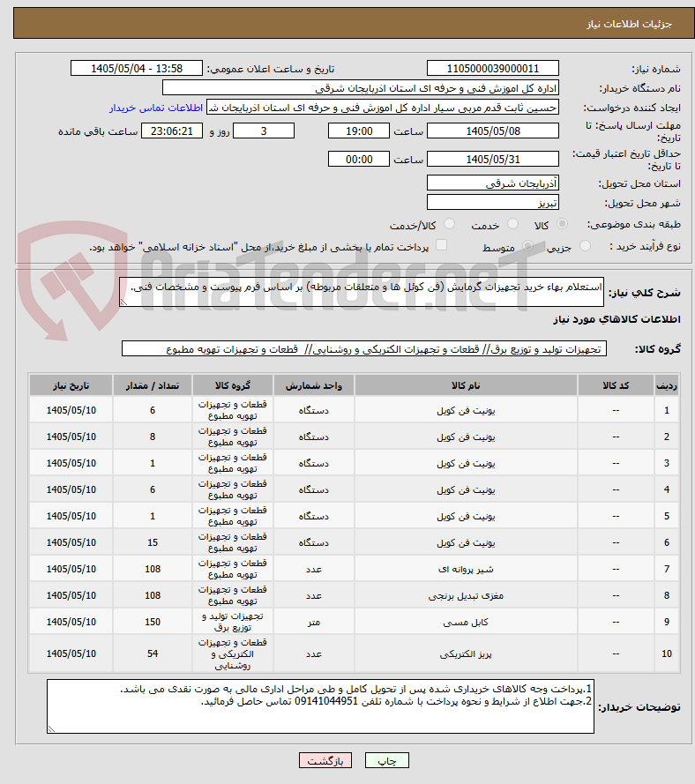Toggle the اسناد خزانه اسلامی payment checkbox
The image size is (695, 784).
point(441,245)
